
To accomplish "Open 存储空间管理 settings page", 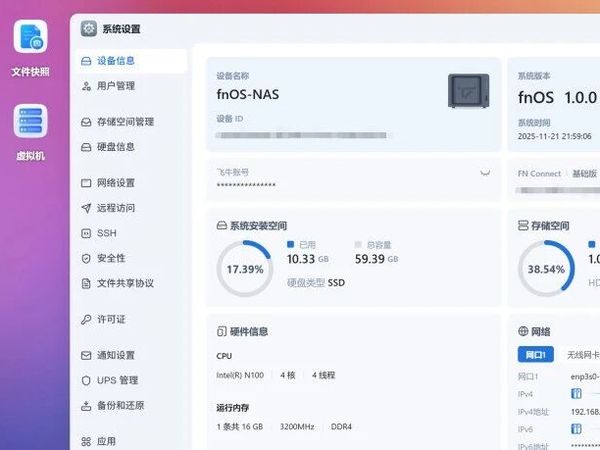I will (x=131, y=122).
